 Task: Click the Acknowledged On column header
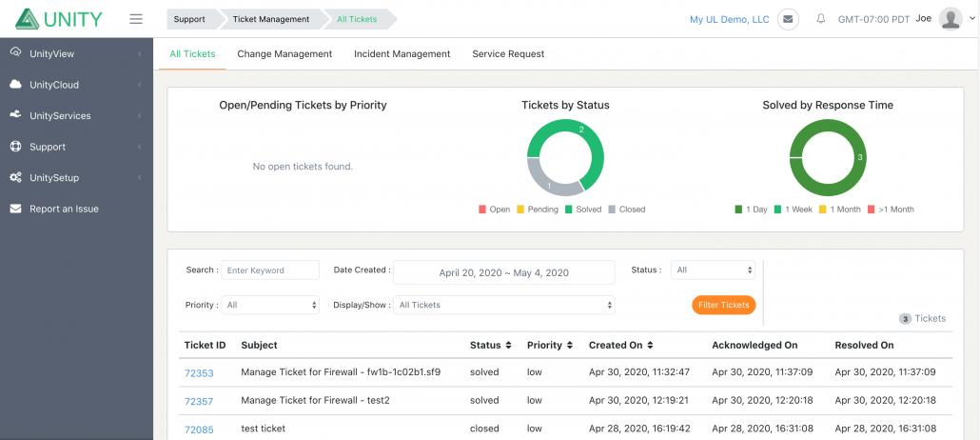(755, 345)
